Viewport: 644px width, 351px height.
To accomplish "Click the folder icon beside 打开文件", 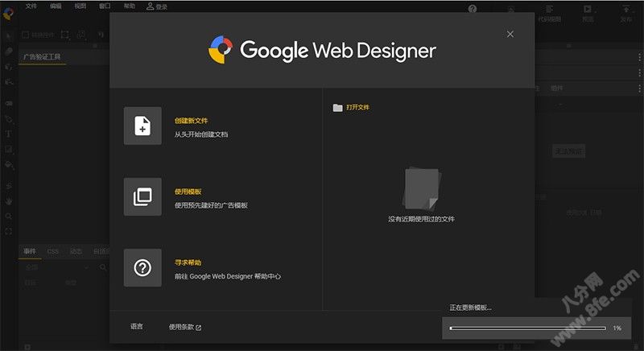I will coord(337,108).
